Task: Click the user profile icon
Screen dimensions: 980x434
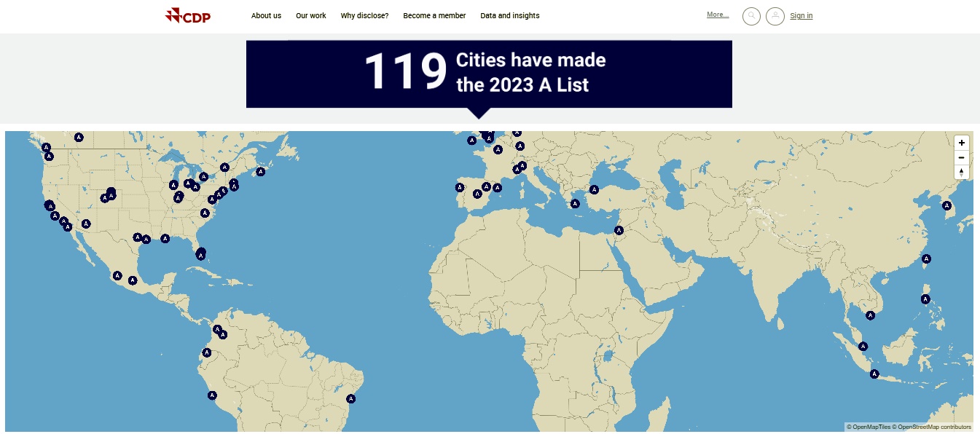Action: [775, 16]
